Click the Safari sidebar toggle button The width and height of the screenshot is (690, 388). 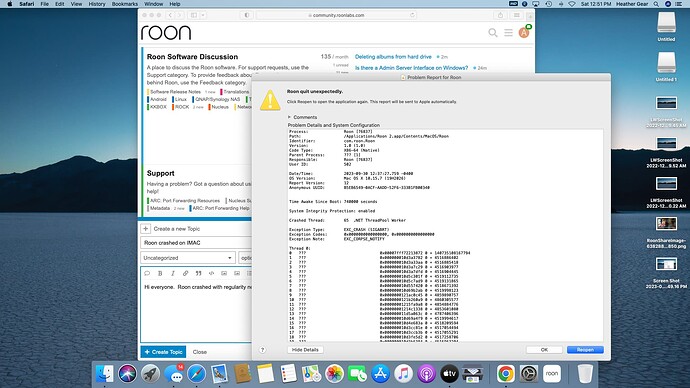pos(194,15)
